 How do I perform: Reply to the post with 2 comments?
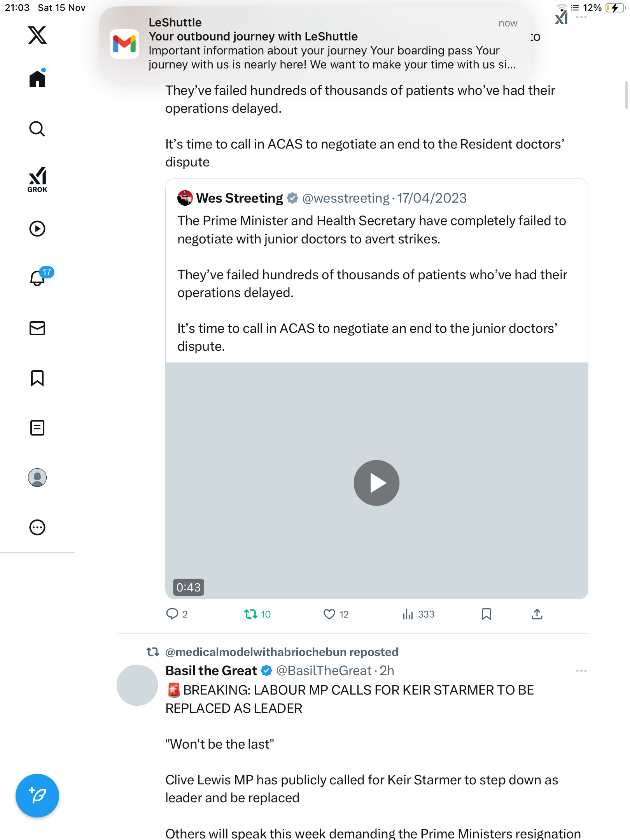point(172,614)
